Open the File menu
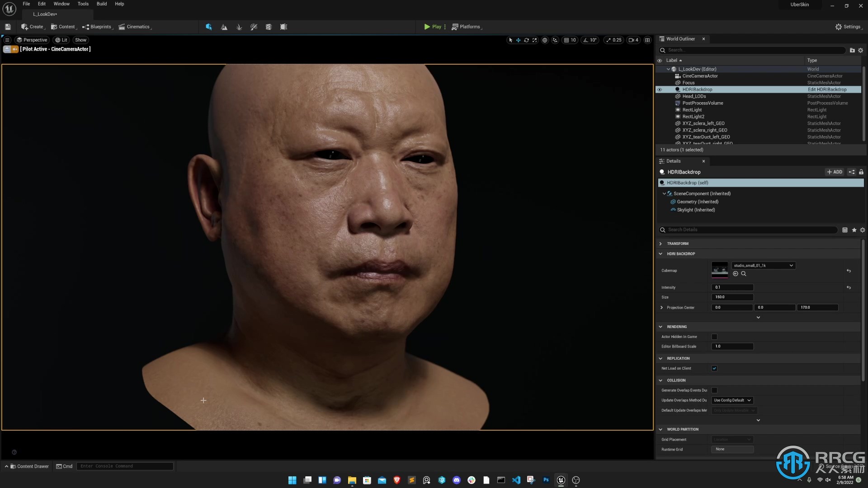This screenshot has width=868, height=488. (x=26, y=4)
